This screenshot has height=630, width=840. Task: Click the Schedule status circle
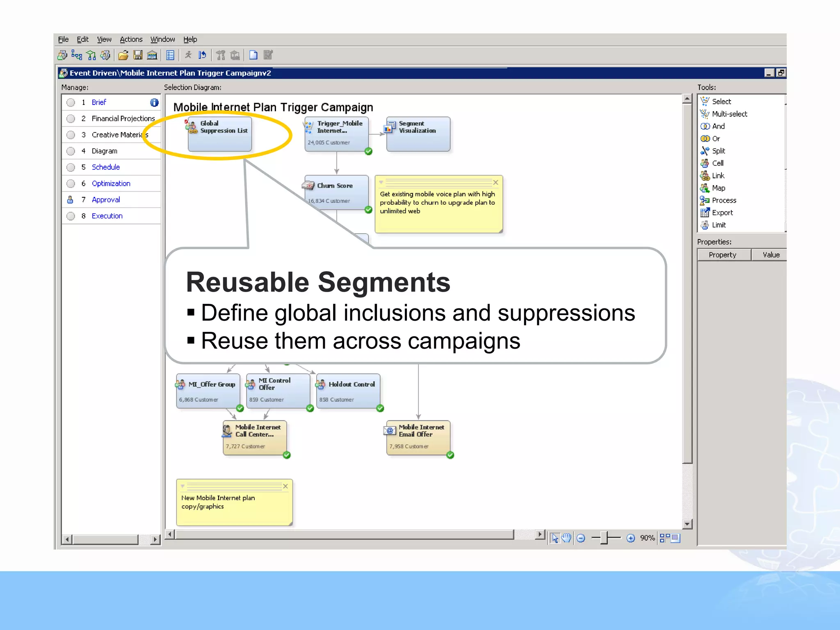pos(71,167)
